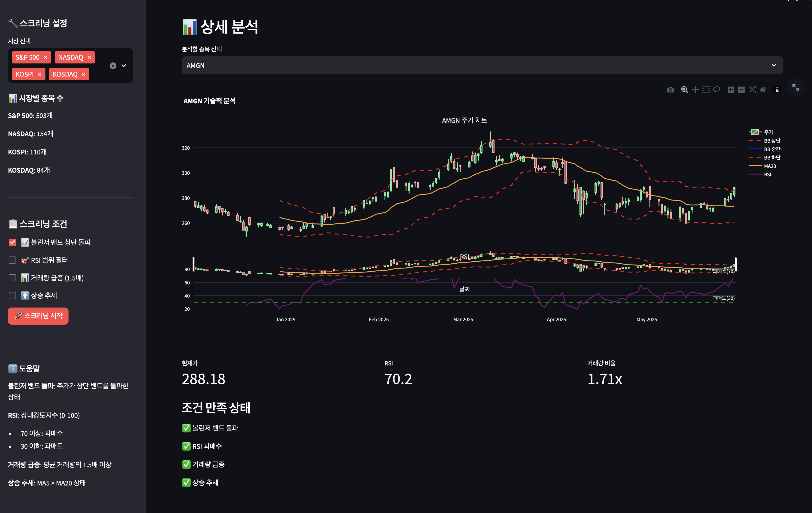Switch to Pan mode on the chart
The width and height of the screenshot is (812, 513).
click(x=695, y=90)
